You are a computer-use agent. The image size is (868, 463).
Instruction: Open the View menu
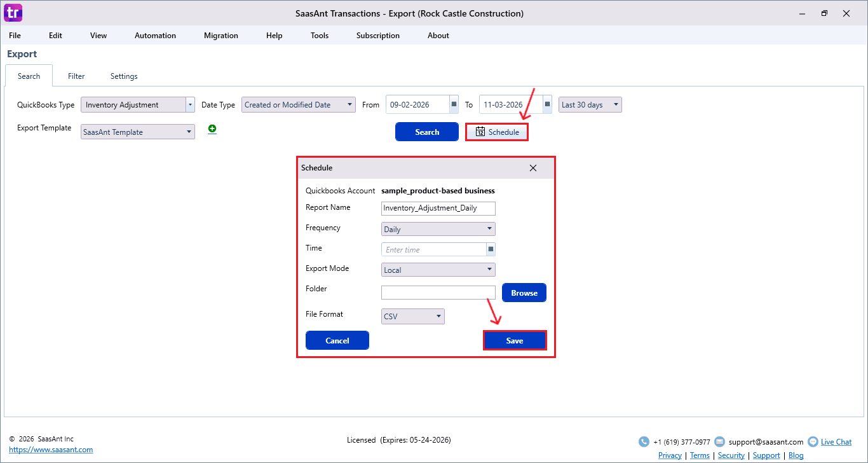(98, 36)
